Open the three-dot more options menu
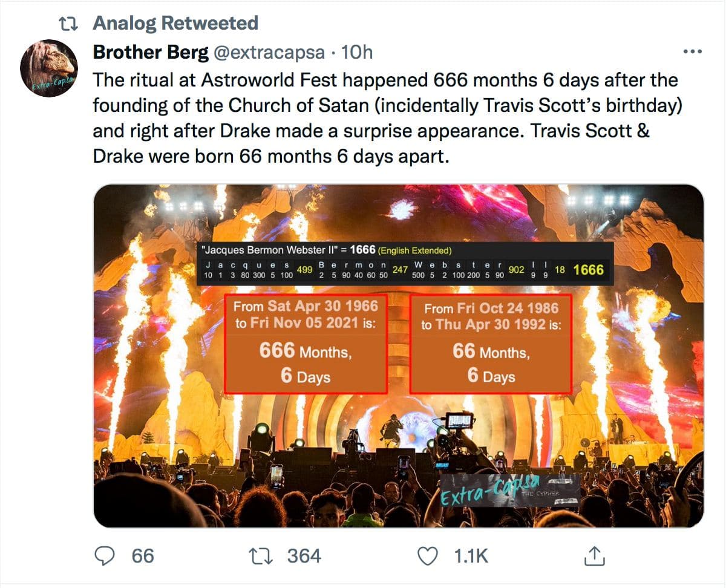 tap(692, 52)
